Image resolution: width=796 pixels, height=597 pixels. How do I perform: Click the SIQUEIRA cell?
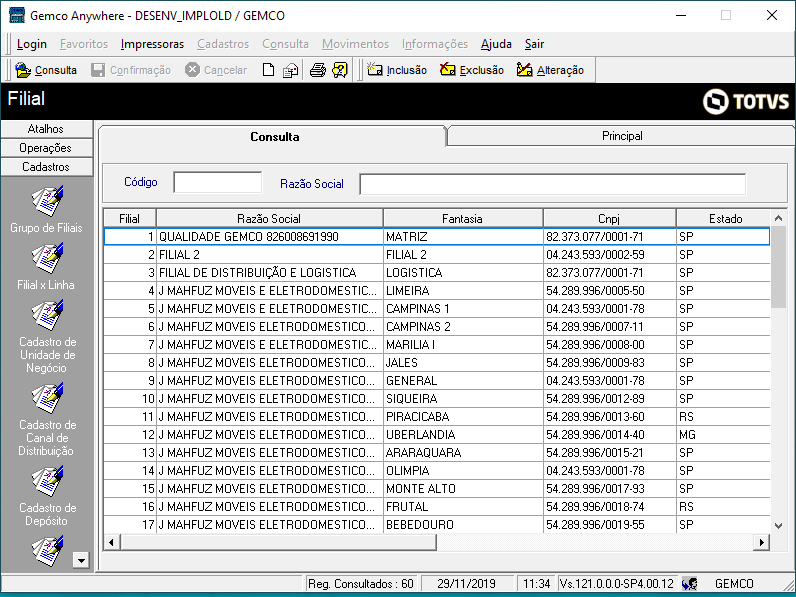coord(462,399)
